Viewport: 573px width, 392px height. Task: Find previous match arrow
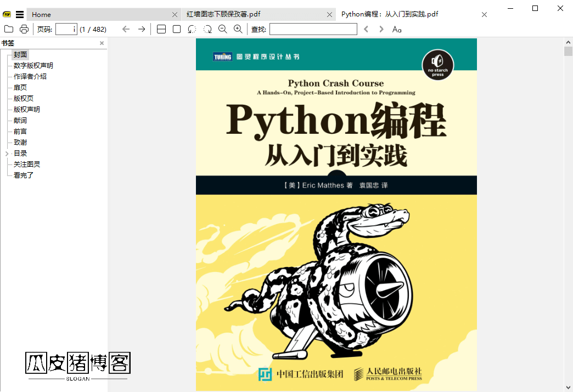(366, 29)
